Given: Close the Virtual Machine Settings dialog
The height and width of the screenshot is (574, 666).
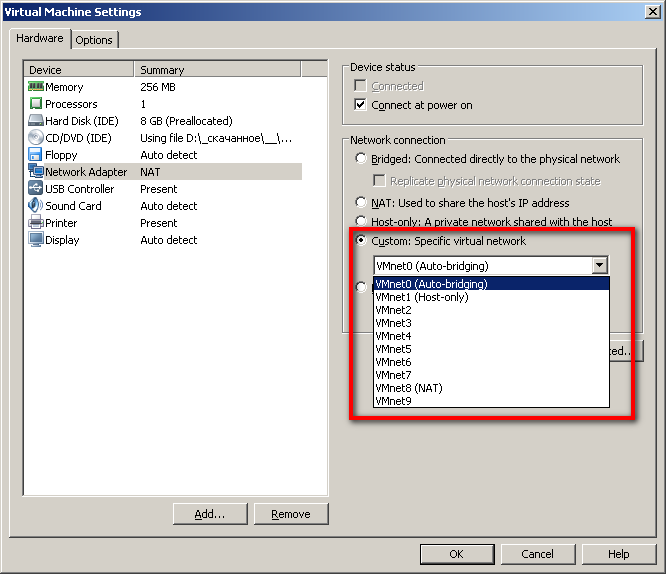Looking at the screenshot, I should click(652, 11).
